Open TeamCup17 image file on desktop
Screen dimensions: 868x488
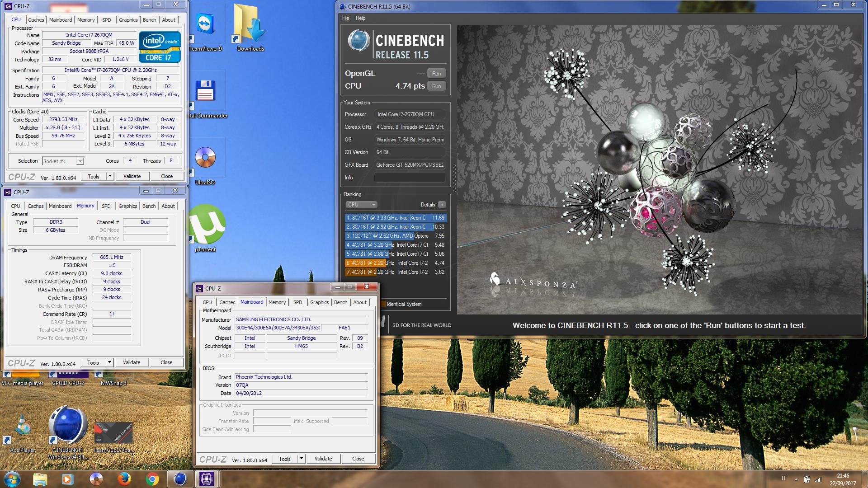(113, 436)
